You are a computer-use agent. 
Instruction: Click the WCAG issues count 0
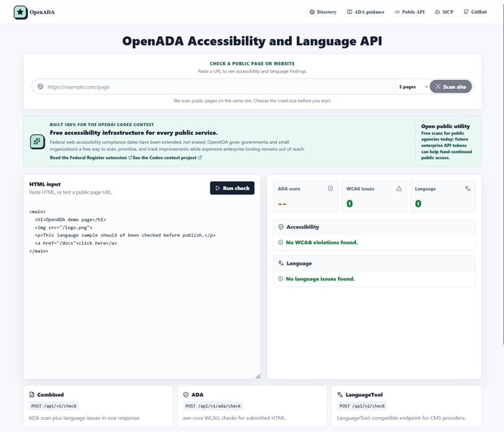349,204
